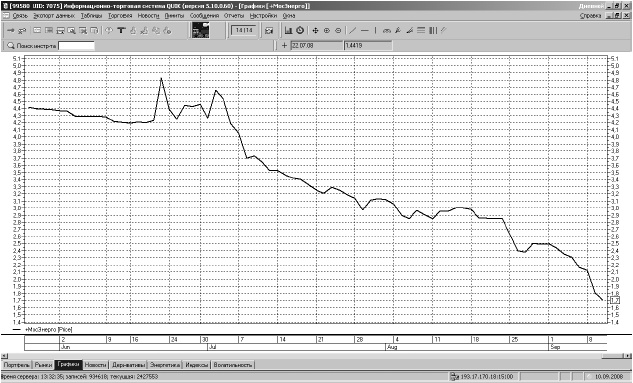Image resolution: width=633 pixels, height=383 pixels.
Task: Open the Справка help menu
Action: [x=591, y=16]
